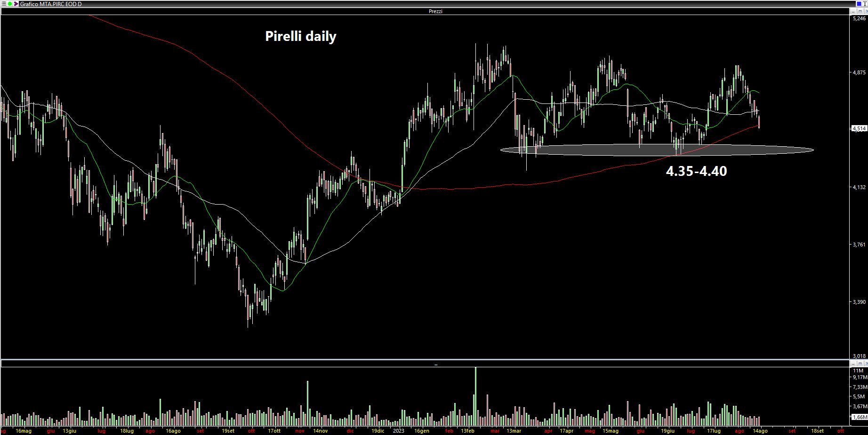Click the 3,018 price axis label
The image size is (868, 435).
pyautogui.click(x=859, y=356)
